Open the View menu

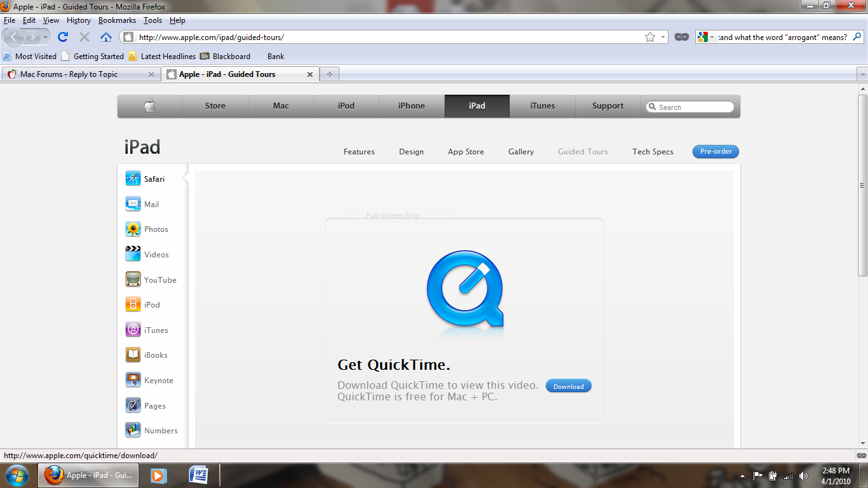coord(51,20)
